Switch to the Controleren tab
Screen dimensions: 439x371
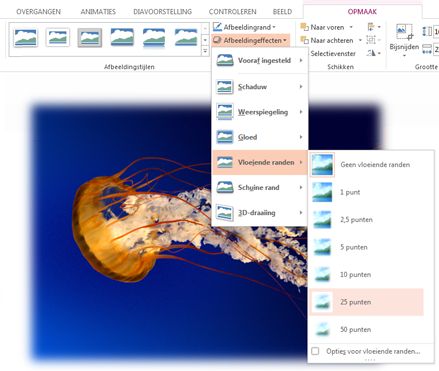pos(232,12)
